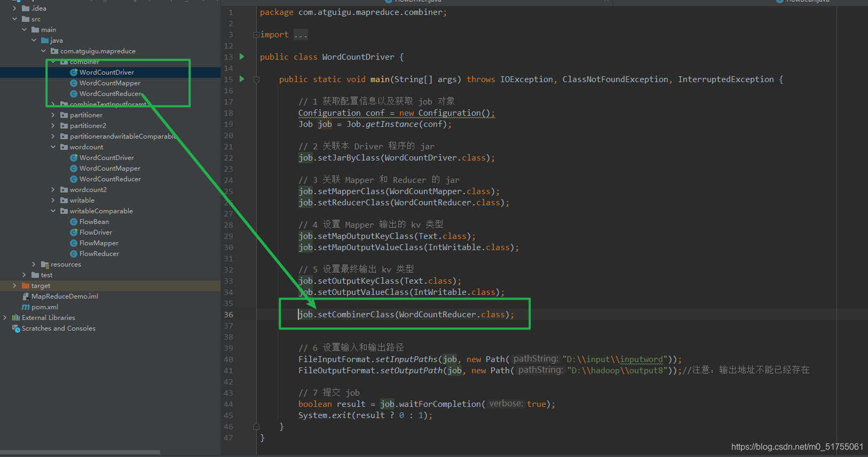
Task: Click the writable package icon
Action: click(x=64, y=201)
